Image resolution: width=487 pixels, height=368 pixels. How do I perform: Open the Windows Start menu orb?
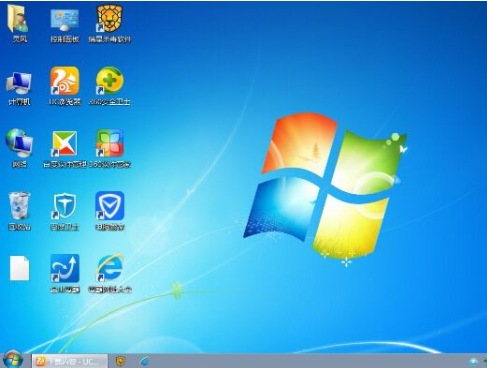point(13,360)
